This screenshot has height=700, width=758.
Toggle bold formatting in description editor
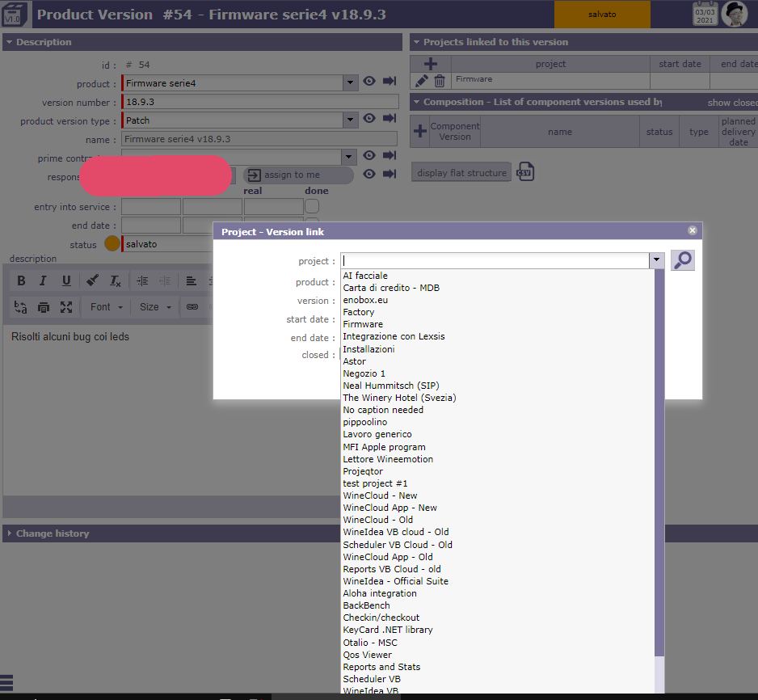point(21,281)
